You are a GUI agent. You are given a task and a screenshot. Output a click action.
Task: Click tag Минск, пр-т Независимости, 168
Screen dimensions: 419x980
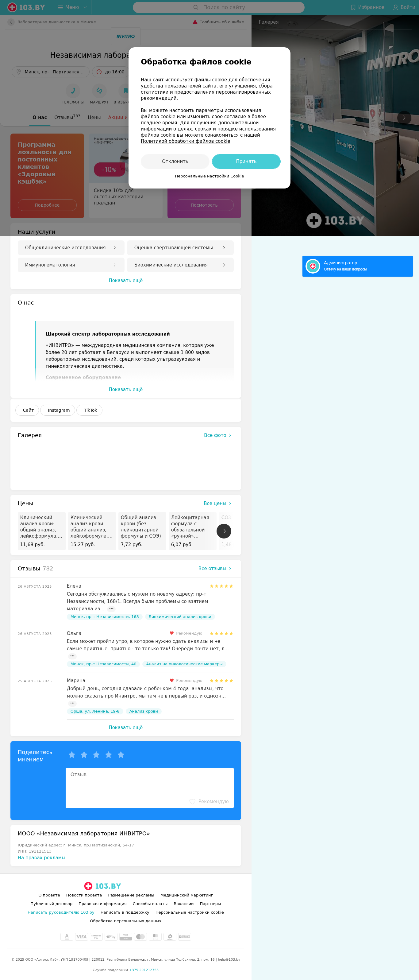105,617
